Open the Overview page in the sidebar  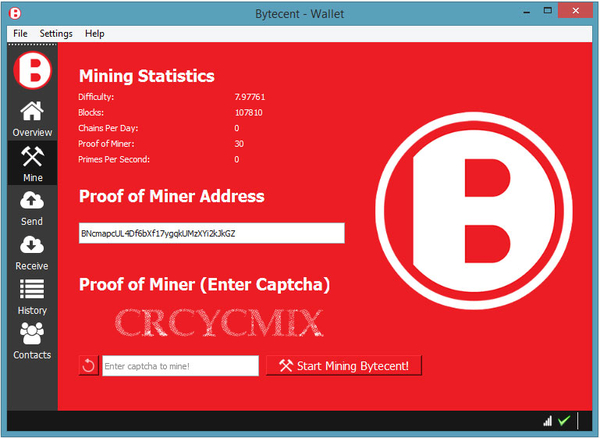pos(32,118)
